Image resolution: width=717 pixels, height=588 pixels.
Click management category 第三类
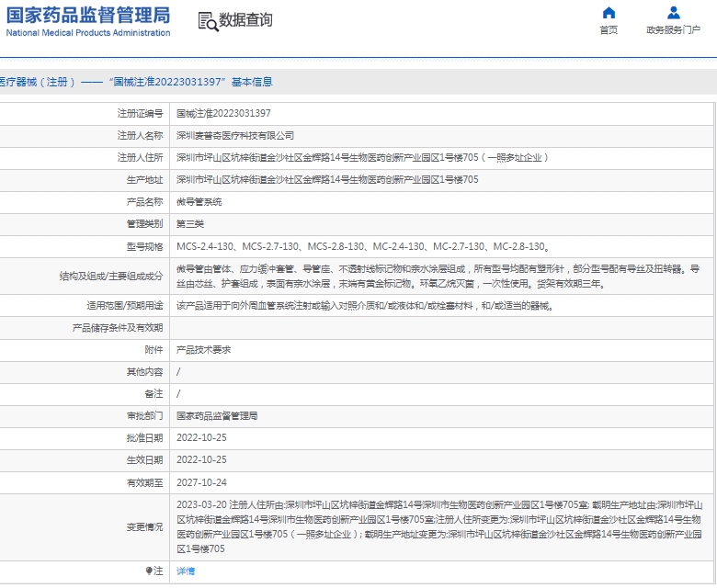pyautogui.click(x=190, y=224)
